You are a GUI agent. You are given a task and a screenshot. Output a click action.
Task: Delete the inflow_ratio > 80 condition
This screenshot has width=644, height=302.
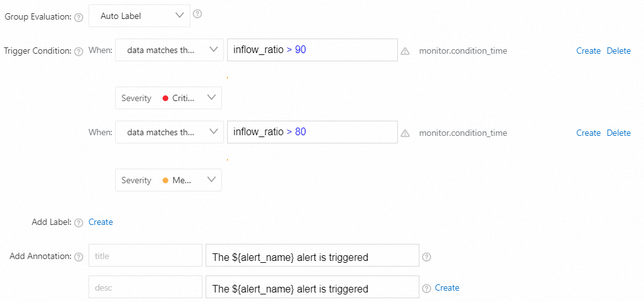coord(619,133)
